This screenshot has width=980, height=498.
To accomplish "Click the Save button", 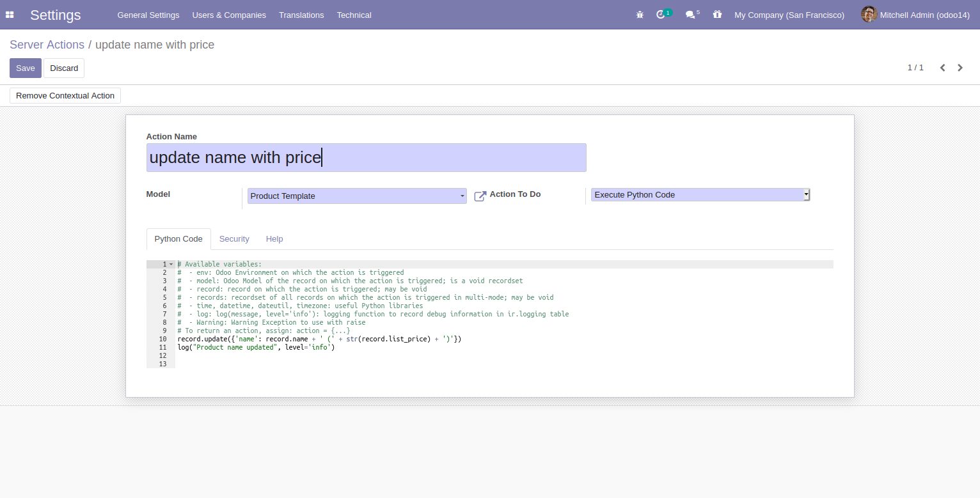I will (x=26, y=68).
